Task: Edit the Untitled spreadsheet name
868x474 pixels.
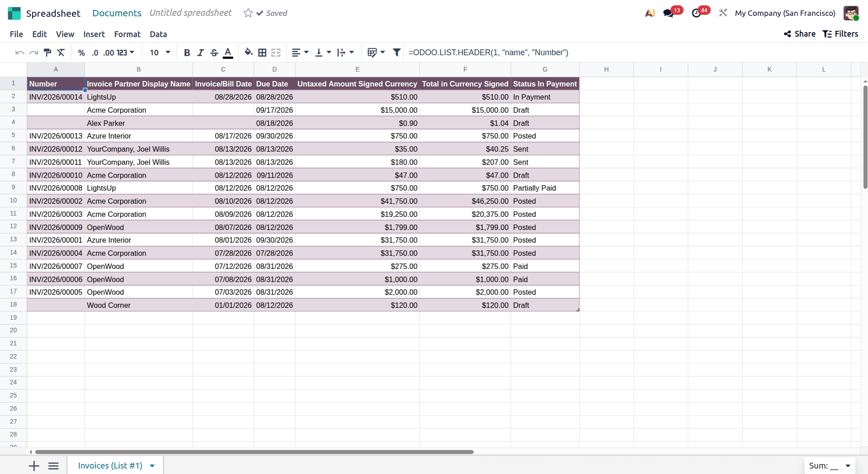Action: (x=191, y=13)
